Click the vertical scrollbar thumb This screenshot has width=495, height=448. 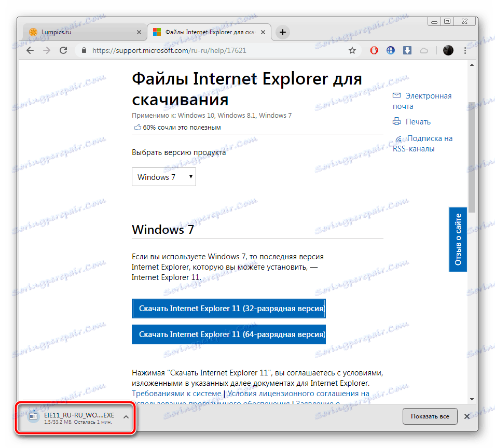click(472, 157)
